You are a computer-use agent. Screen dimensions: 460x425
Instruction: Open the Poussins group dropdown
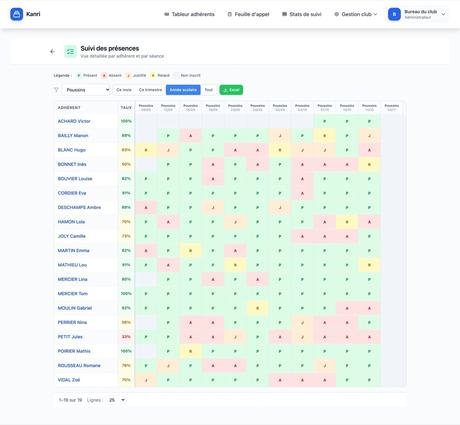tap(86, 90)
